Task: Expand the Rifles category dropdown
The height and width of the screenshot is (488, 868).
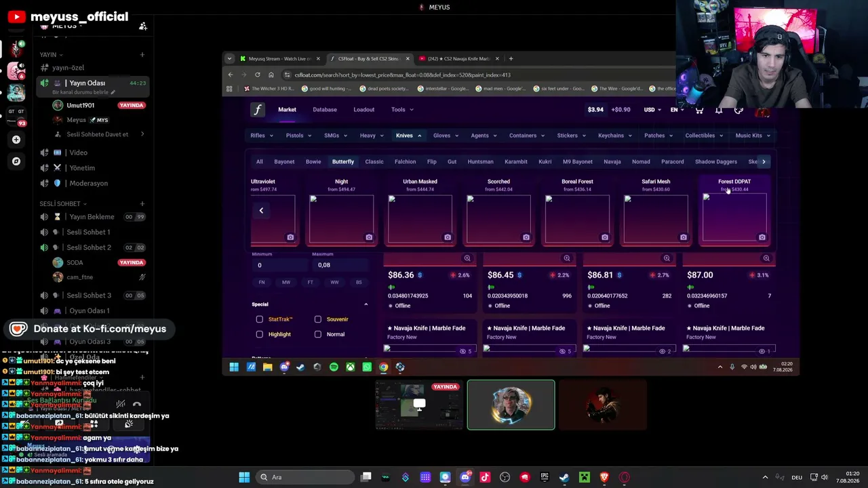Action: (262, 136)
